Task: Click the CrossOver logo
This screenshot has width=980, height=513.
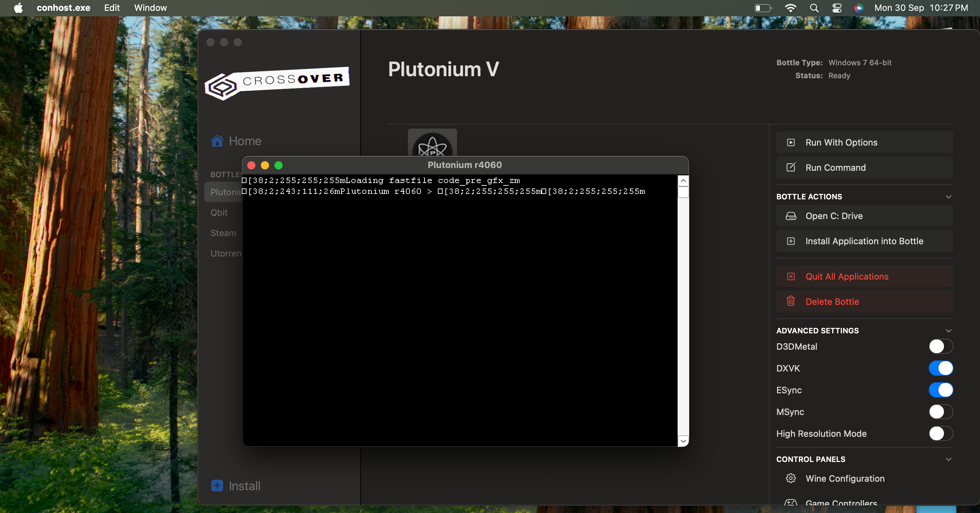Action: [x=277, y=83]
